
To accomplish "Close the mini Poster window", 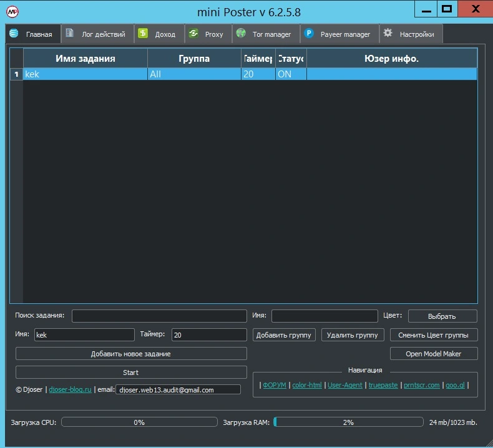I will pos(475,9).
